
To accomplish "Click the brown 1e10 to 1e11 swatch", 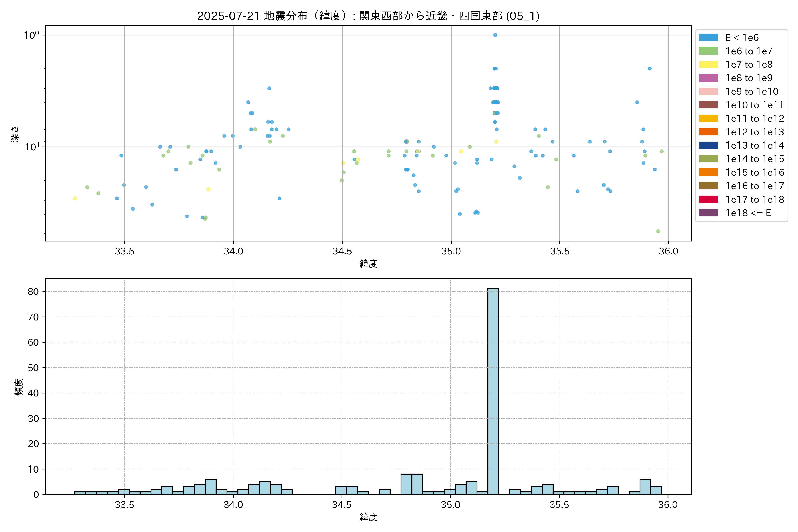I will pyautogui.click(x=708, y=105).
